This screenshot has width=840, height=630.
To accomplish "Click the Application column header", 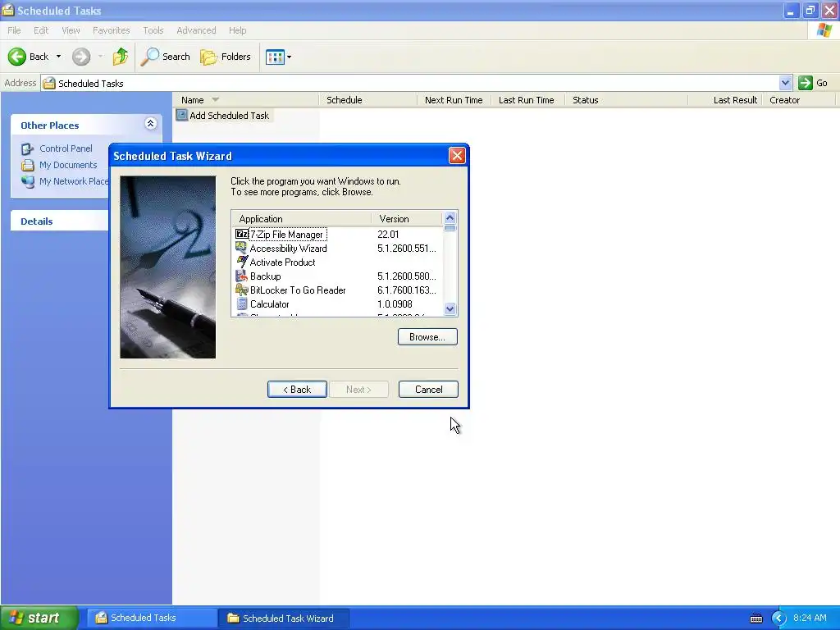I will (302, 218).
